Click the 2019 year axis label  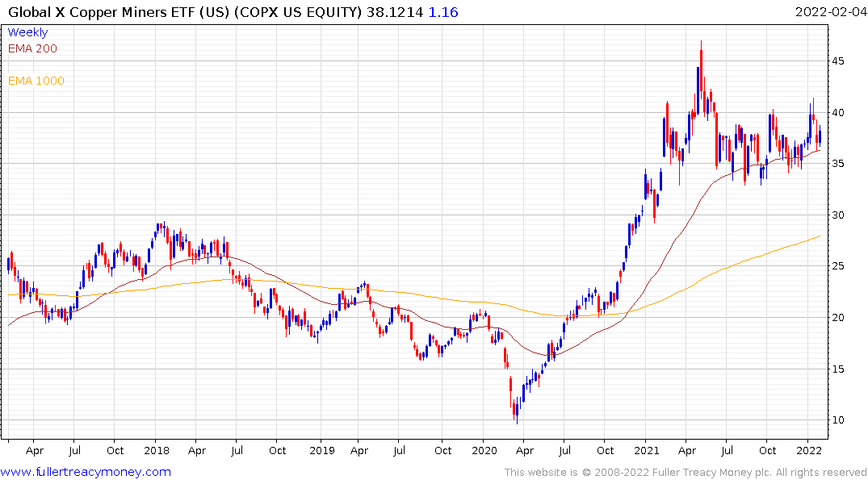321,450
